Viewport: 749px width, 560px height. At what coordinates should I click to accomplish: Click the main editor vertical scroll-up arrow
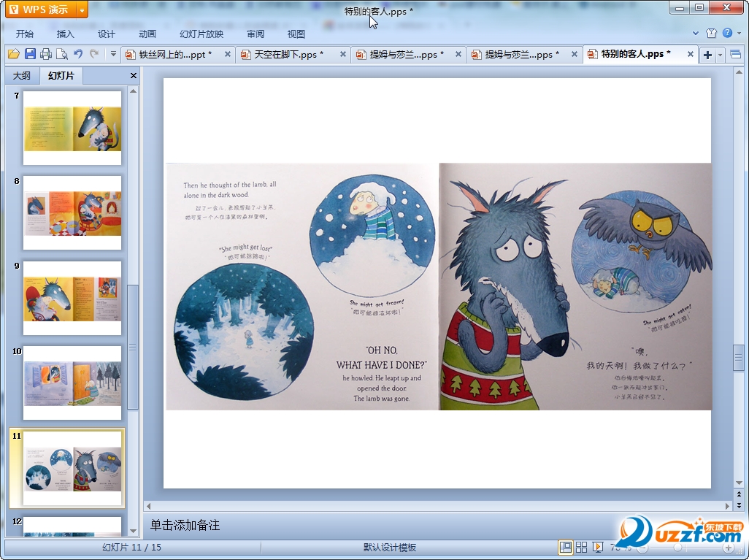739,72
